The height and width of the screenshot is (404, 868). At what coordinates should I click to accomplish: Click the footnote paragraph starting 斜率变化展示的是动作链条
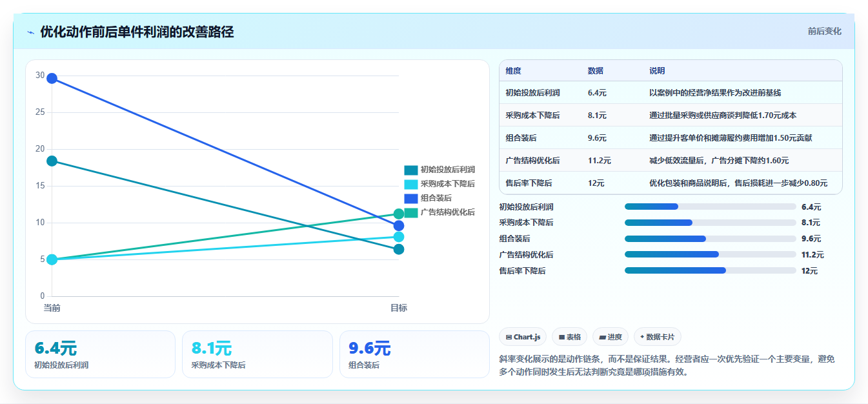pos(667,365)
